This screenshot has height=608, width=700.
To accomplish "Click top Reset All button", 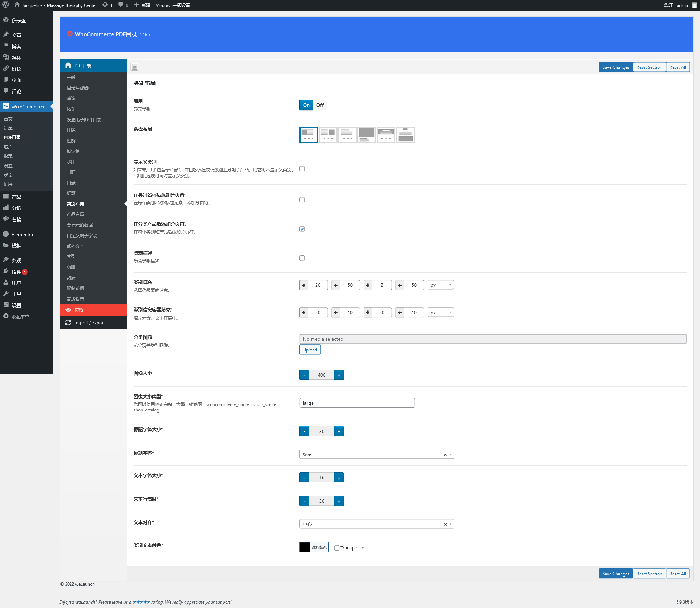I will [x=678, y=67].
